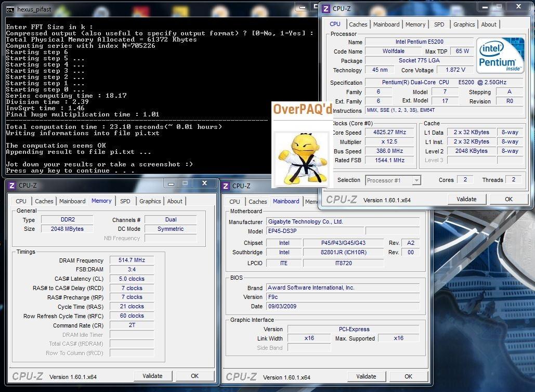Click the Multiplier value x 12.5
Screen dimensions: 535x392
point(389,141)
